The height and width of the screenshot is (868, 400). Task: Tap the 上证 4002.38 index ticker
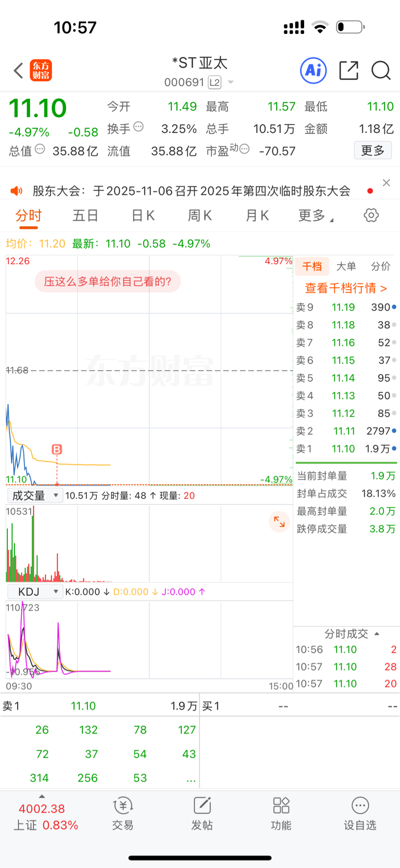(45, 817)
